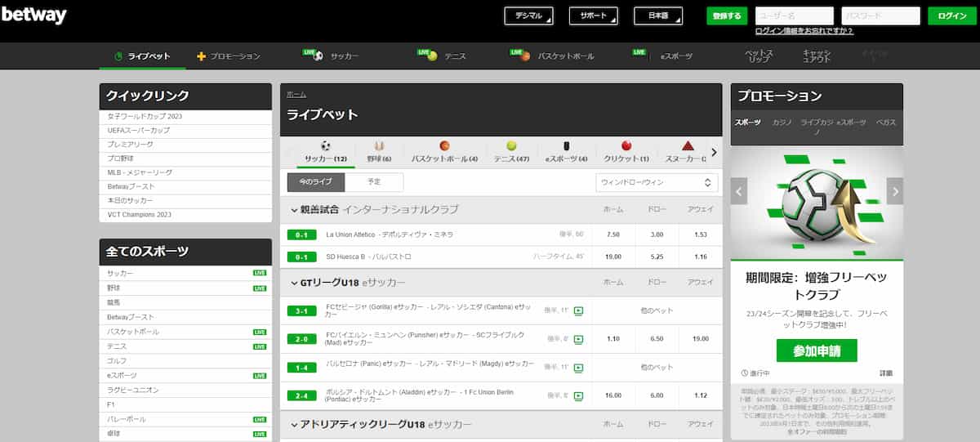Focus the パスワード input field

point(881,16)
